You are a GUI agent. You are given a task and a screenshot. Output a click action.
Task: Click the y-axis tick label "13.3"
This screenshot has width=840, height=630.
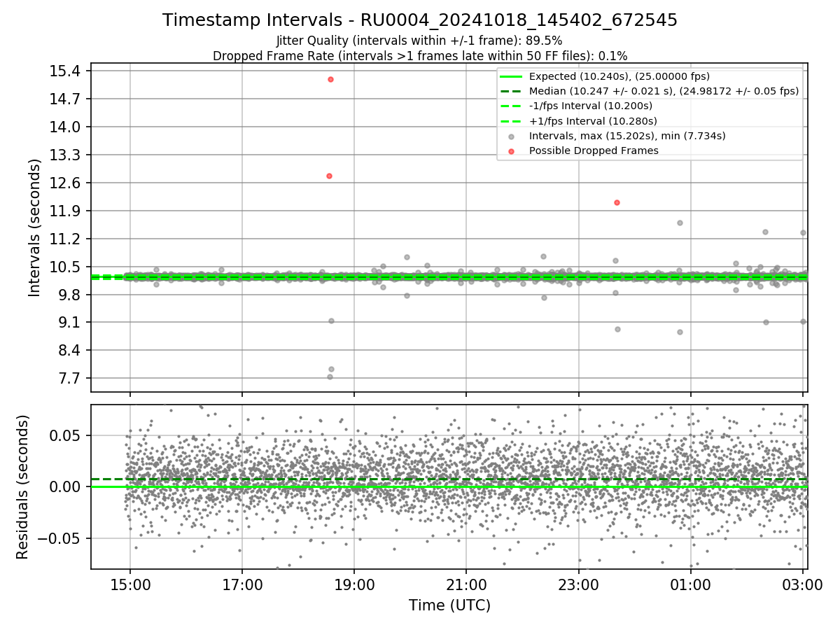pyautogui.click(x=66, y=155)
